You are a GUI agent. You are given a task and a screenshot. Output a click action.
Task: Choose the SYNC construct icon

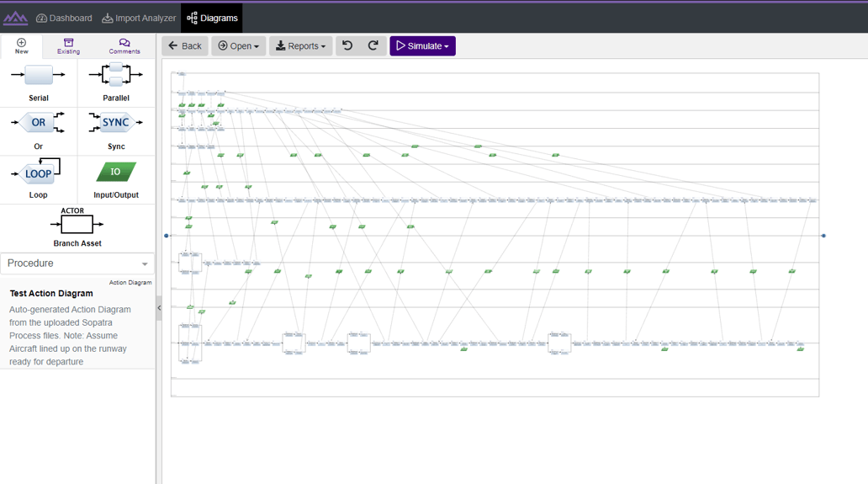click(116, 122)
